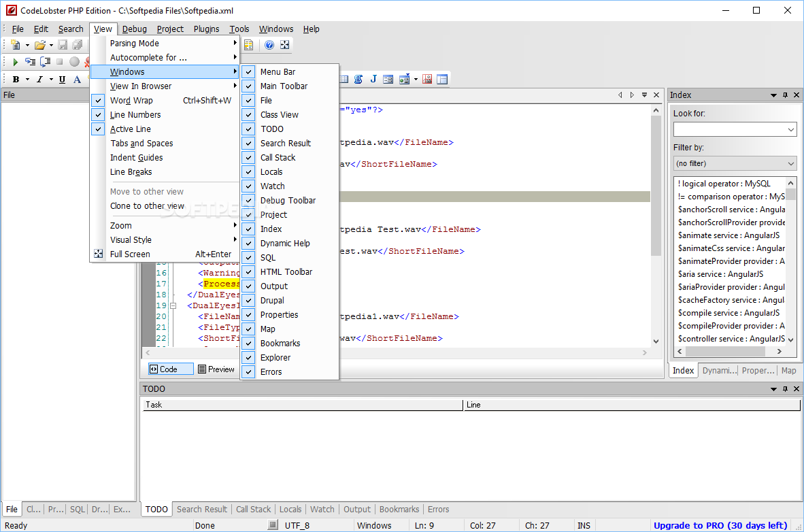Image resolution: width=804 pixels, height=532 pixels.
Task: Click the HTML script scroll icon
Action: (x=358, y=79)
